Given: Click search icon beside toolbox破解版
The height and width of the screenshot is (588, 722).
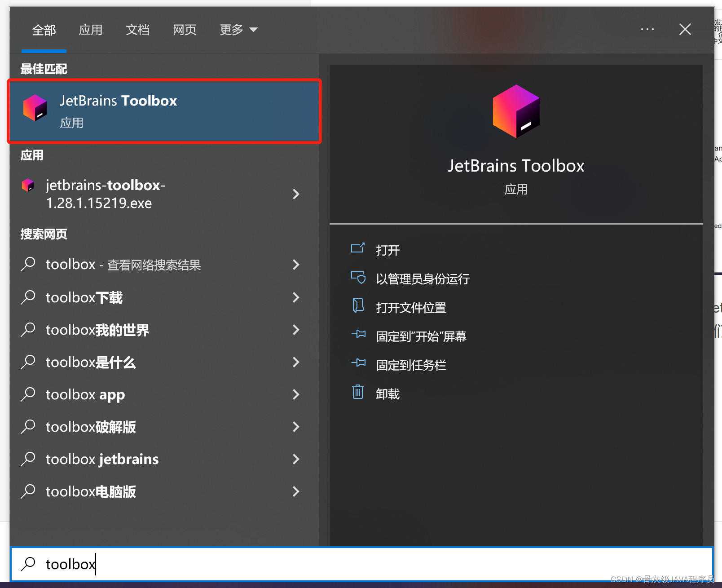Looking at the screenshot, I should [x=28, y=426].
